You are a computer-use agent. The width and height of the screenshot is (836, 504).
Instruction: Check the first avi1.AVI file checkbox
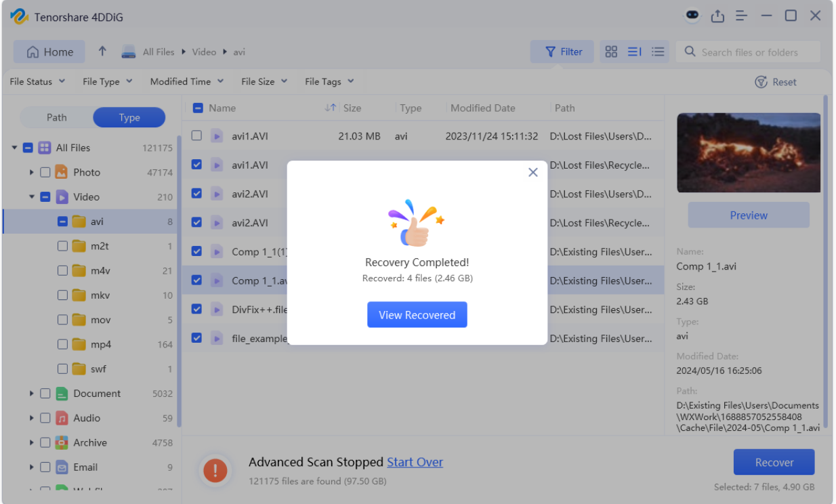196,136
